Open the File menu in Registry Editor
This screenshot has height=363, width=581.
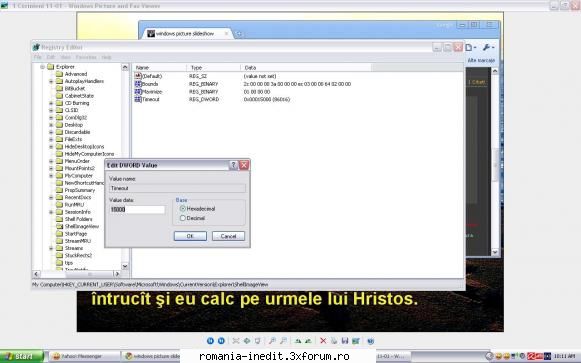[37, 57]
